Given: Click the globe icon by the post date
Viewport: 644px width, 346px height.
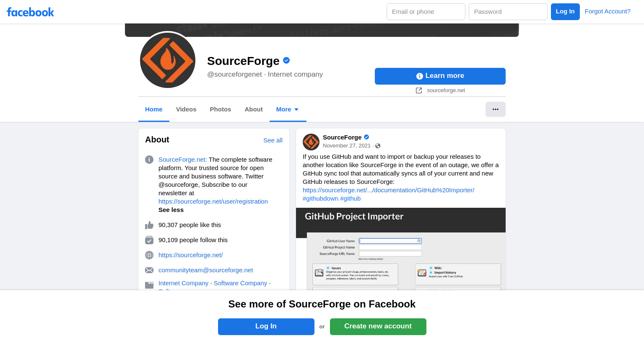Looking at the screenshot, I should pos(378,146).
